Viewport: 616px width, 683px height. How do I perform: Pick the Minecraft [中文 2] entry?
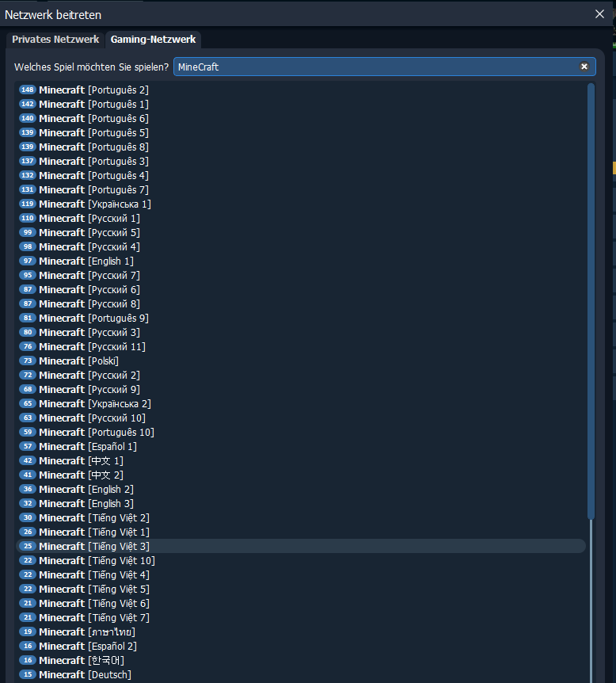click(301, 475)
